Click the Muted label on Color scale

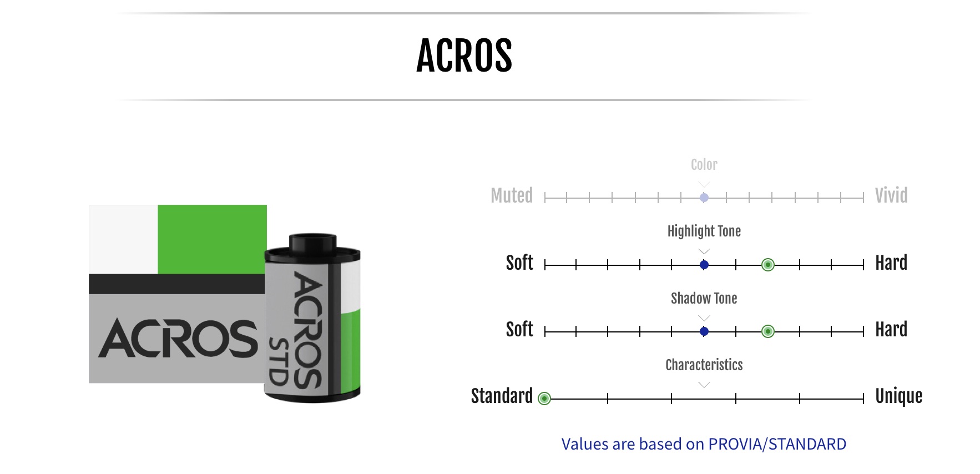pos(512,195)
